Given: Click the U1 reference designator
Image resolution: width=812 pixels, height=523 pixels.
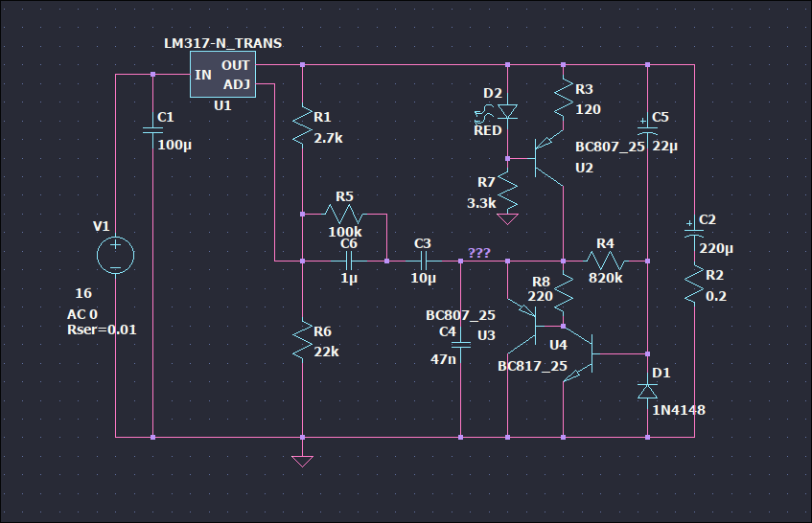Looking at the screenshot, I should (222, 105).
